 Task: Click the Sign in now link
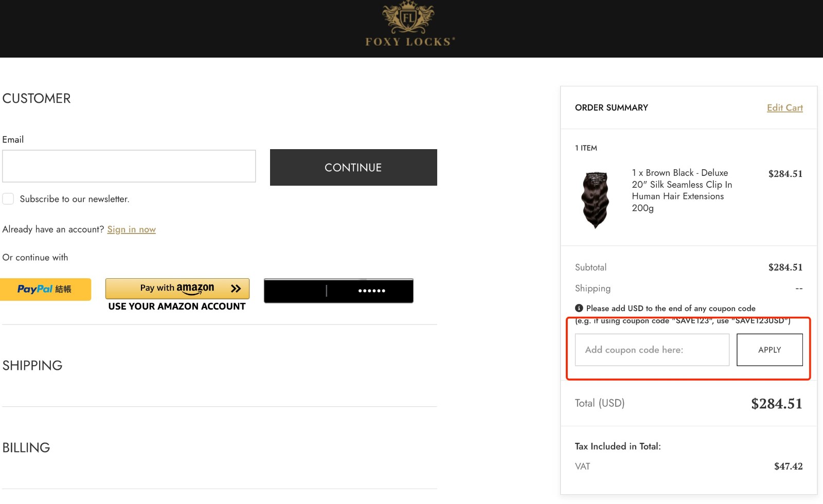click(x=131, y=229)
